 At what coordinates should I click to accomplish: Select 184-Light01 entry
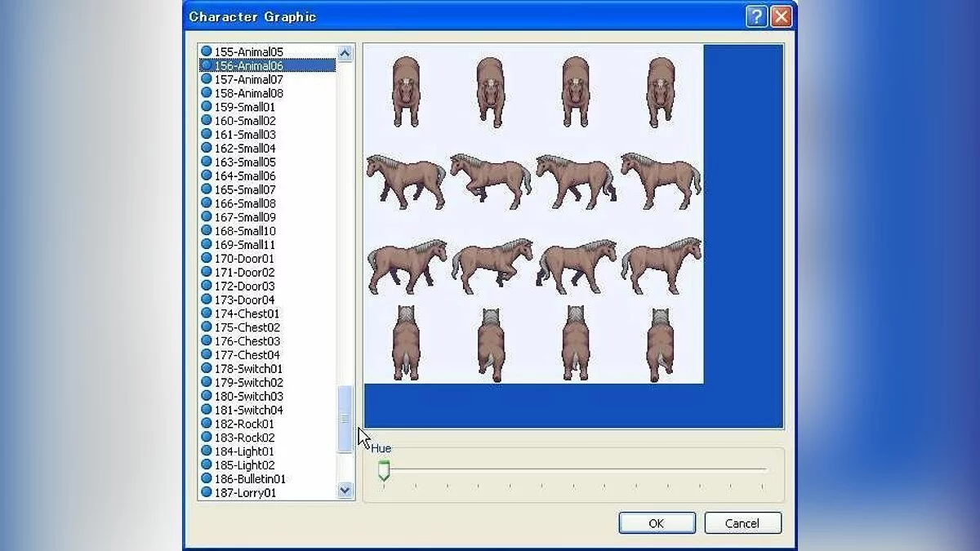coord(268,451)
